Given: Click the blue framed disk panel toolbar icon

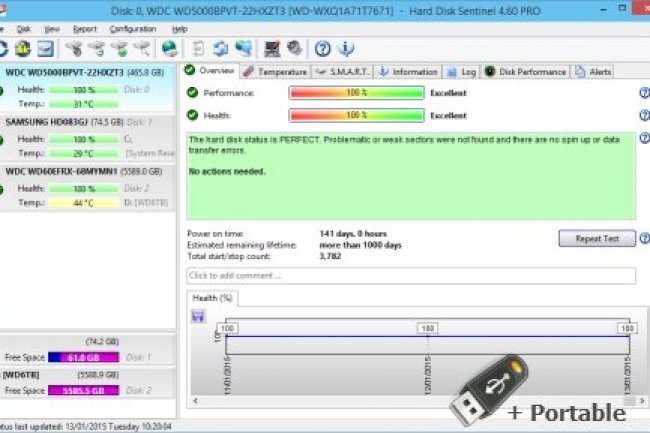Looking at the screenshot, I should click(x=46, y=49).
